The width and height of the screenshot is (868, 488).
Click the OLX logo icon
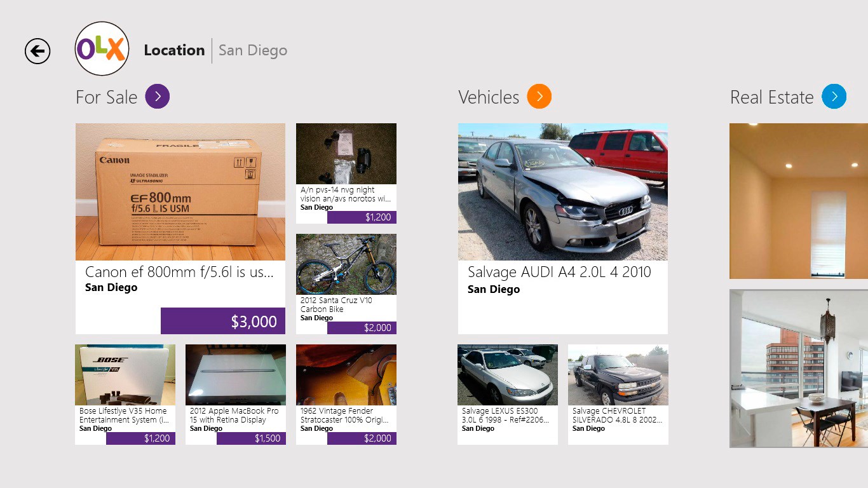click(x=102, y=49)
